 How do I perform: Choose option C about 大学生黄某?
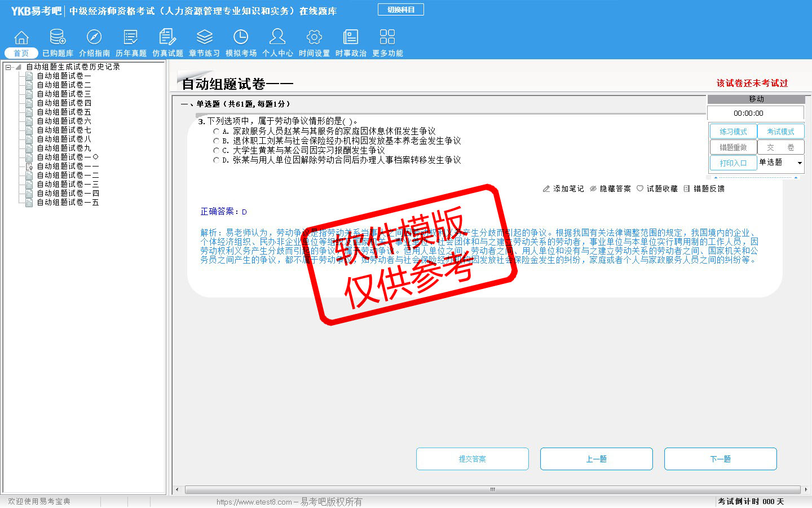click(x=216, y=151)
